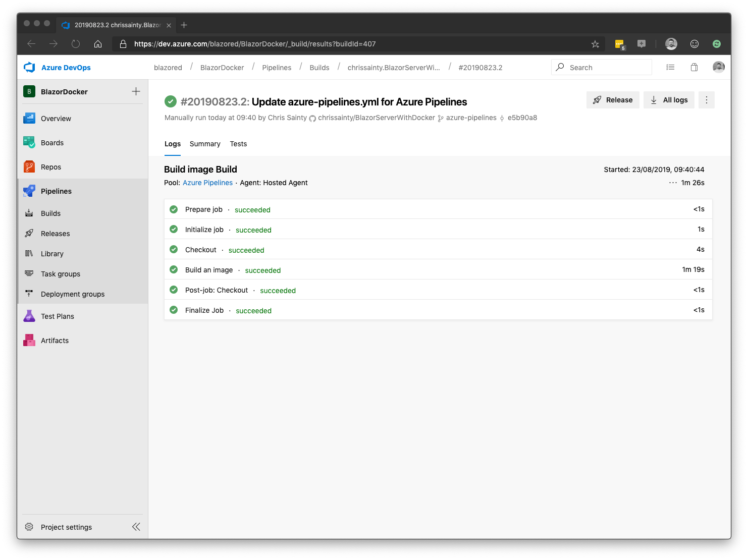This screenshot has width=748, height=560.
Task: Open the yellow extension icon with badge
Action: 620,44
